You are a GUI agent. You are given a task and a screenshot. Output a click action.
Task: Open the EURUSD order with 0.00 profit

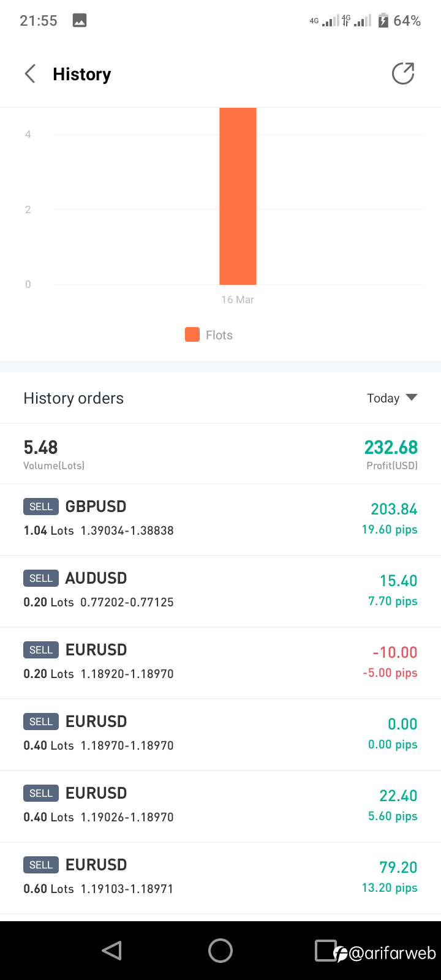click(x=221, y=734)
